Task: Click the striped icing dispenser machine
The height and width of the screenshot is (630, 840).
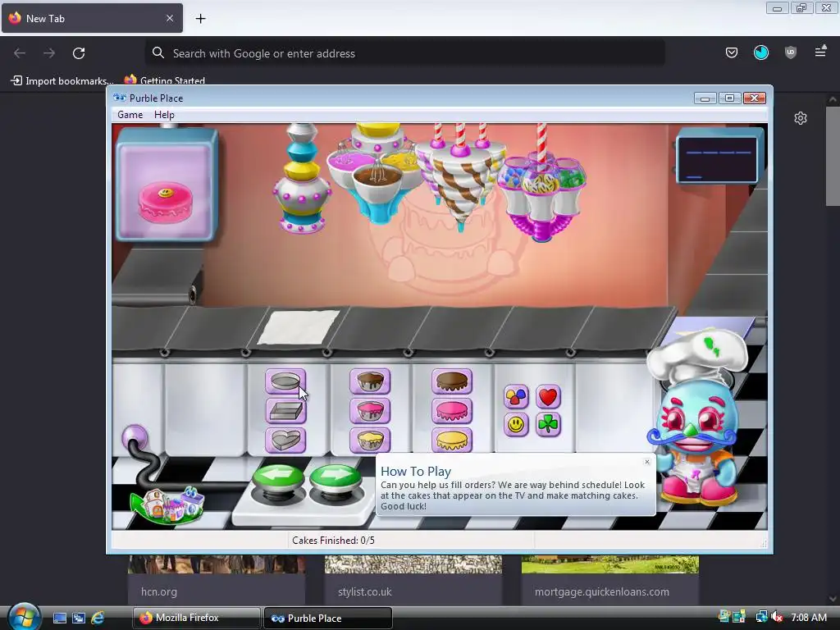Action: click(459, 177)
